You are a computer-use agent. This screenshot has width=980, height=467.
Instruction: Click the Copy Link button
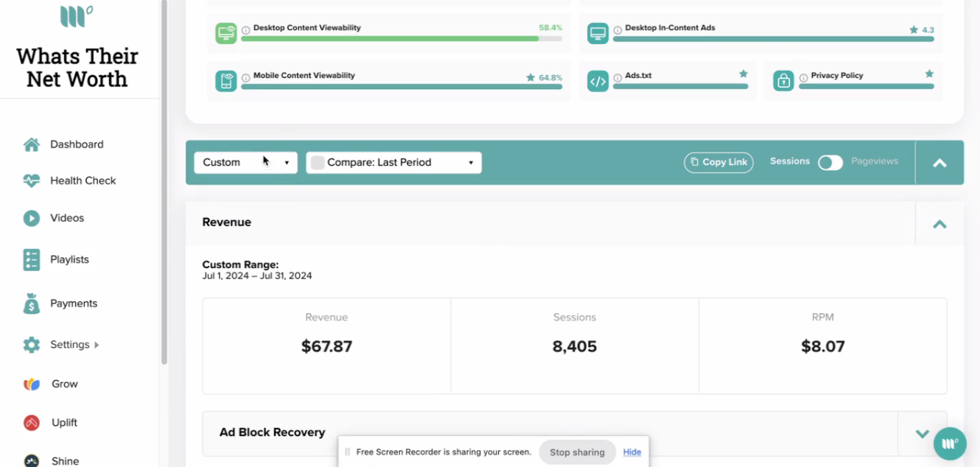pyautogui.click(x=718, y=163)
